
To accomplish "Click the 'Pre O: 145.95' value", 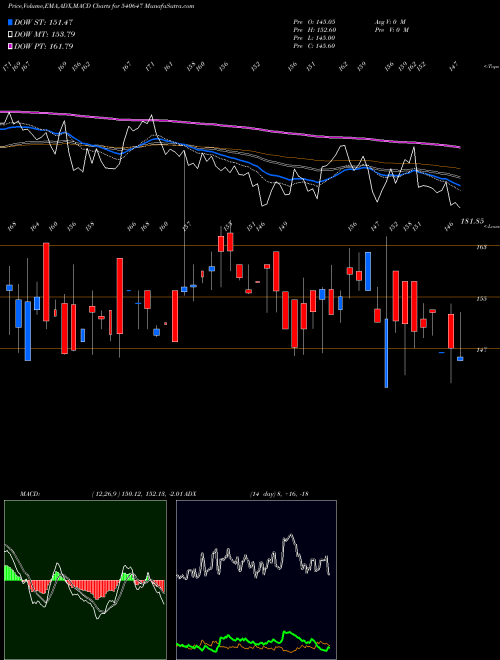I will 314,22.
